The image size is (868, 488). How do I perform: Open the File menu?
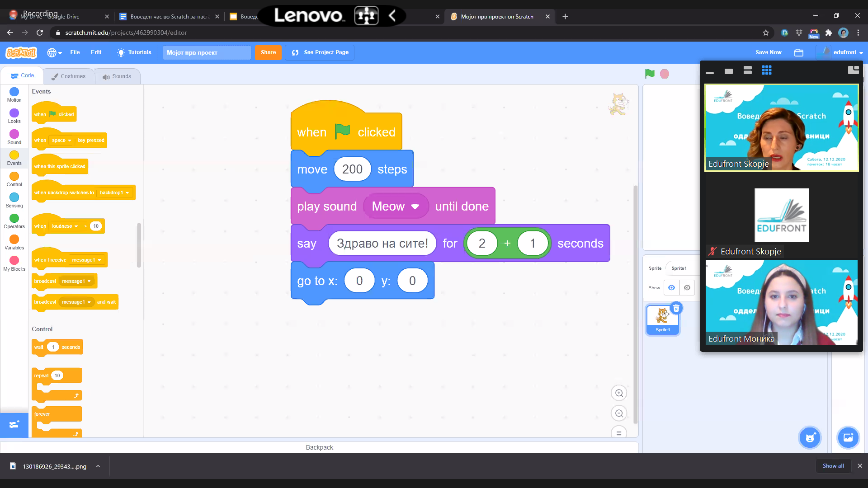click(75, 52)
